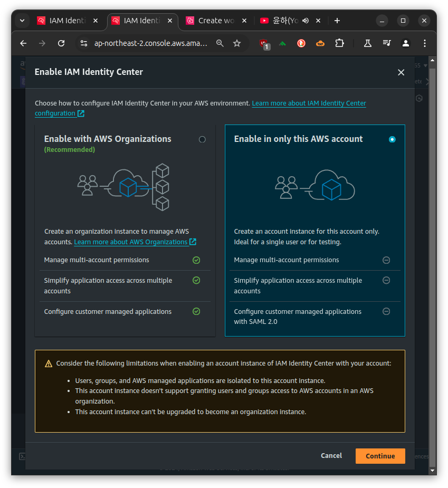This screenshot has height=488, width=448.
Task: Mute the YouTube tab speaker icon
Action: click(306, 21)
